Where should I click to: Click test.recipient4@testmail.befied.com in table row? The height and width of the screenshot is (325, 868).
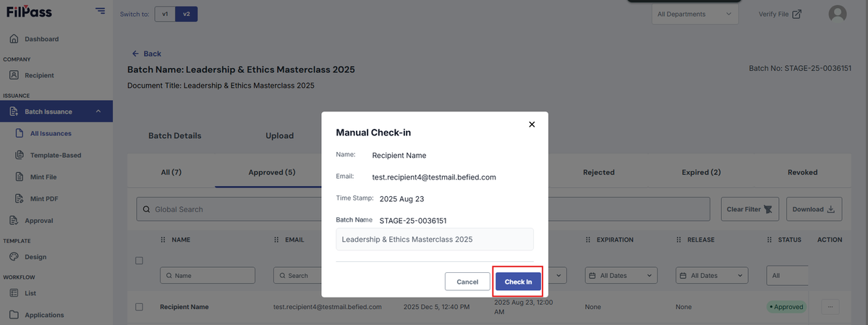click(x=328, y=307)
